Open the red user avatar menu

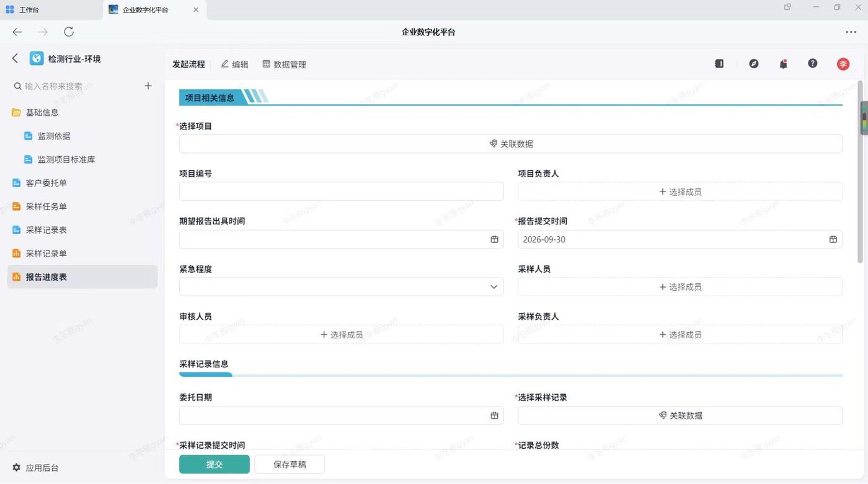point(843,64)
